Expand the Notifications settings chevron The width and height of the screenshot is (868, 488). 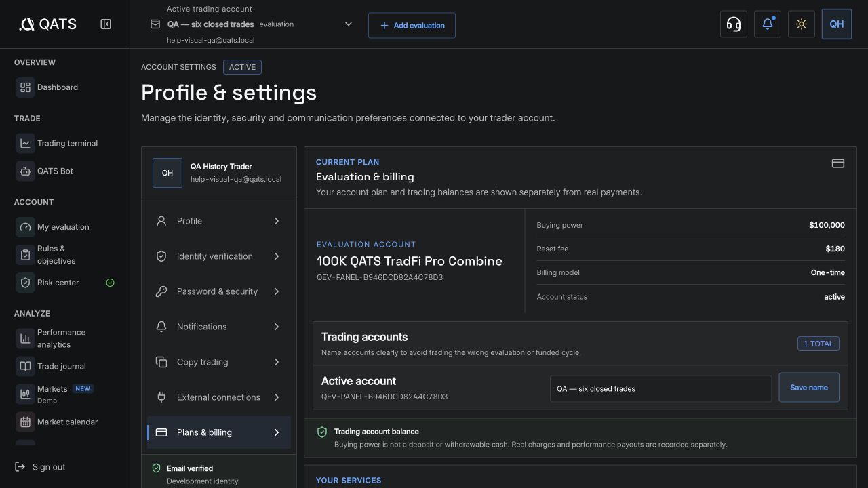(277, 327)
